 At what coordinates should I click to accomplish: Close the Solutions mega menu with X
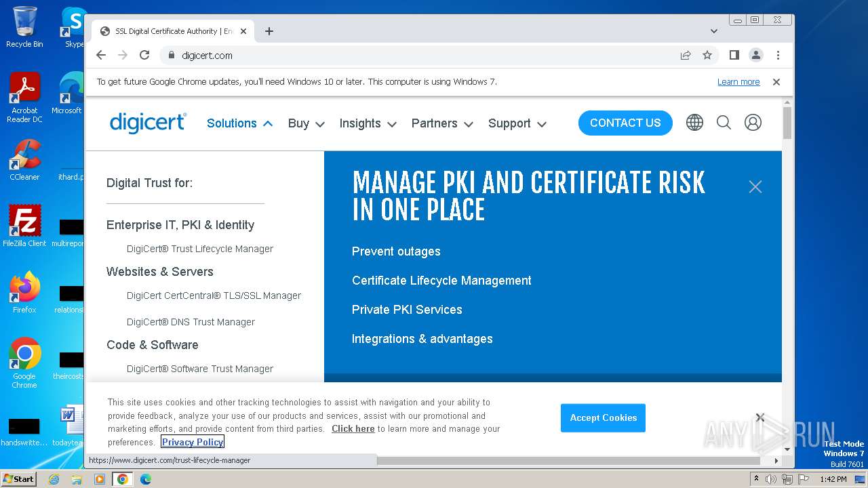click(x=755, y=187)
